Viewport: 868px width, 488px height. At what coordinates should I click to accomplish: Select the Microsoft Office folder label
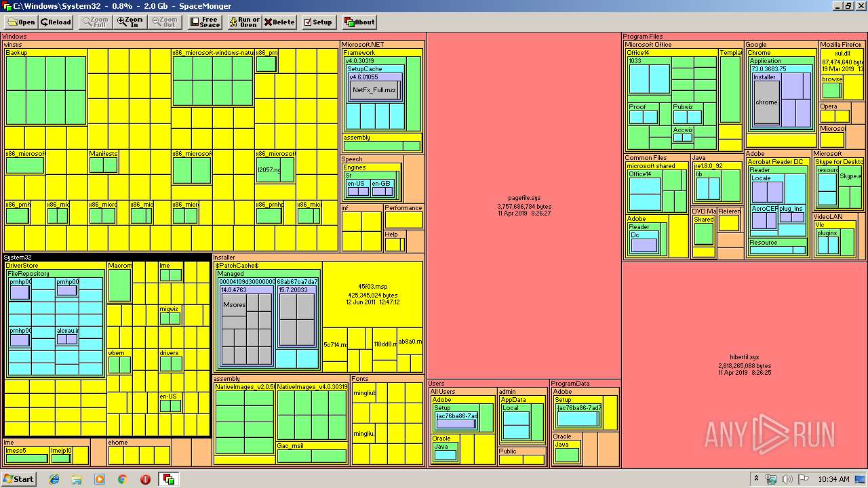click(x=648, y=45)
